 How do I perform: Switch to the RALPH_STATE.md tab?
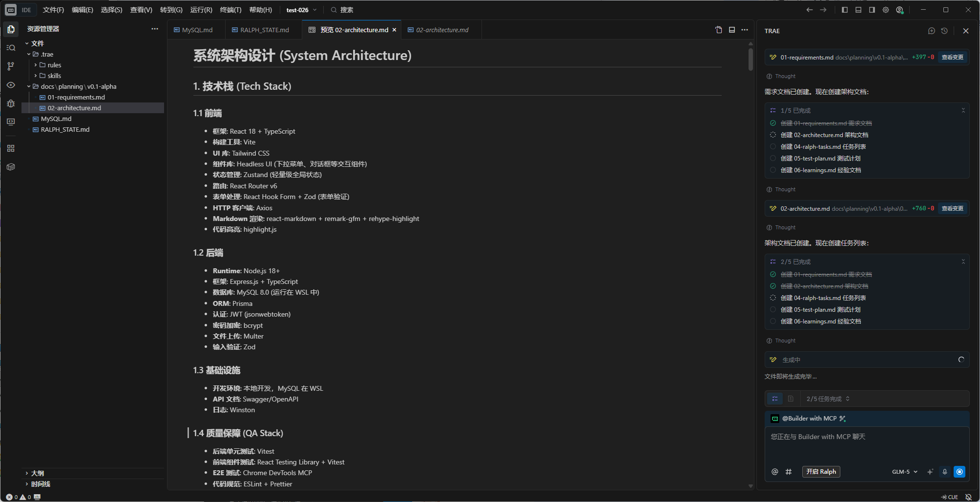coord(264,30)
